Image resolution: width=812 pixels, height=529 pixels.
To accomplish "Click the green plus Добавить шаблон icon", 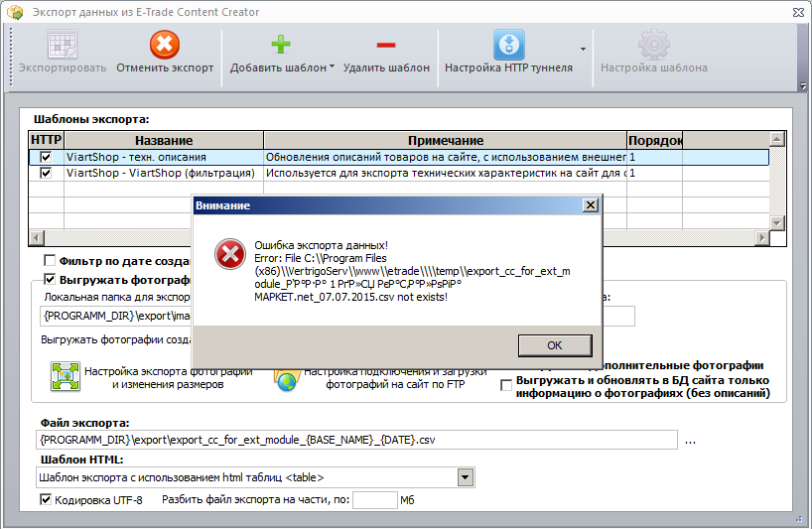I will (281, 45).
